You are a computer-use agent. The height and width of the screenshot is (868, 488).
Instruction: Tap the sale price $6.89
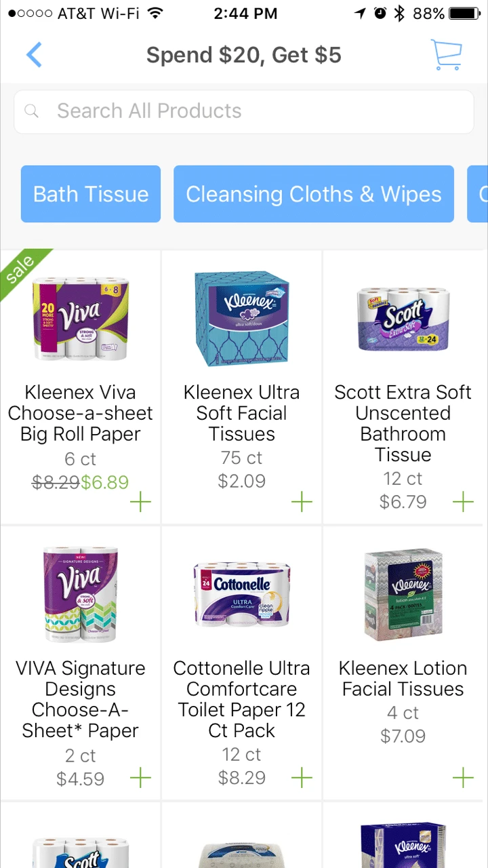[x=104, y=482]
